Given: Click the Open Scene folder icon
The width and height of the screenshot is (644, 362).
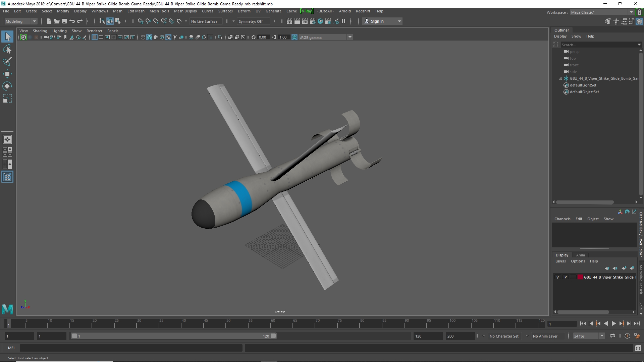Looking at the screenshot, I should 57,21.
